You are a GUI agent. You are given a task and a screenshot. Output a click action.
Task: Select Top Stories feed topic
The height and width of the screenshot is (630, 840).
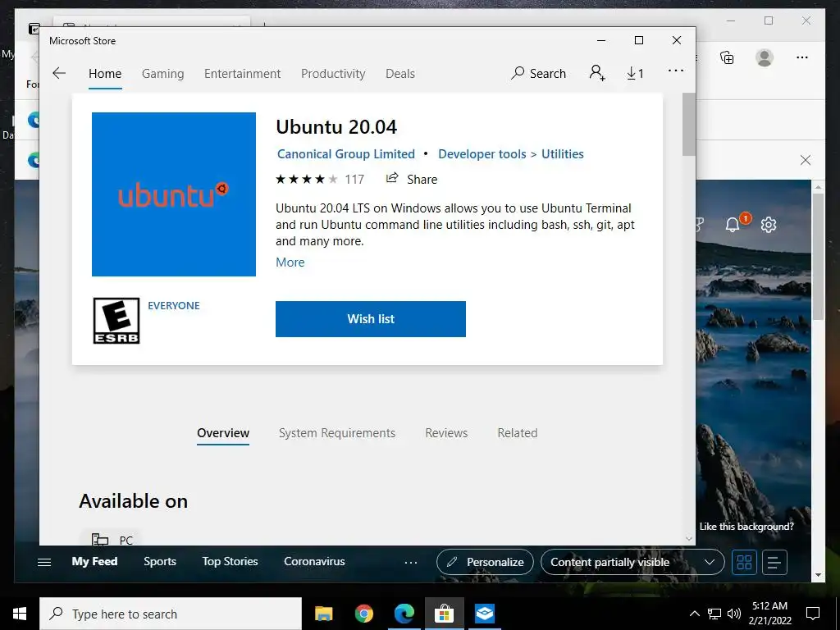coord(230,561)
